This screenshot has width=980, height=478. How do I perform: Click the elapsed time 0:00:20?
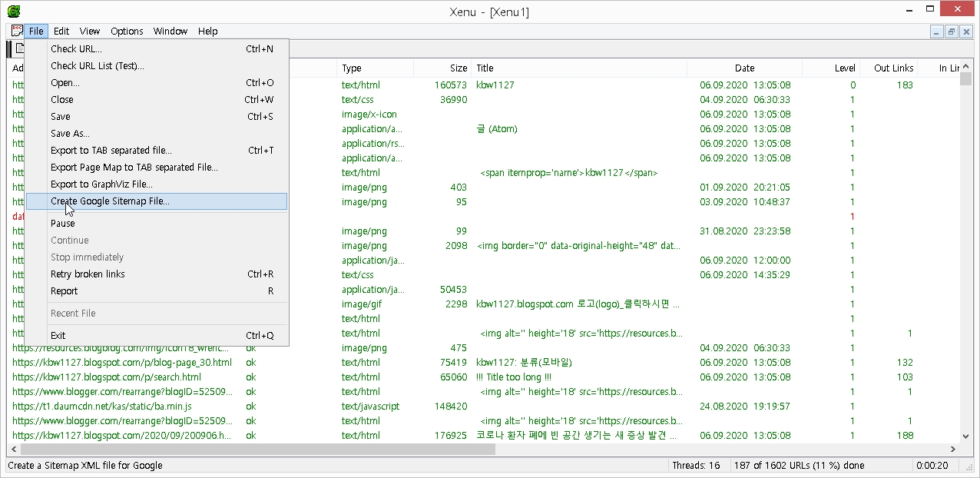tap(932, 465)
